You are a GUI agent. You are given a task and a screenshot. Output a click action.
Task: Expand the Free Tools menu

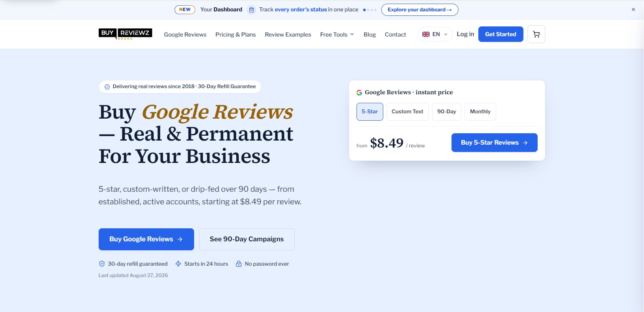point(337,35)
